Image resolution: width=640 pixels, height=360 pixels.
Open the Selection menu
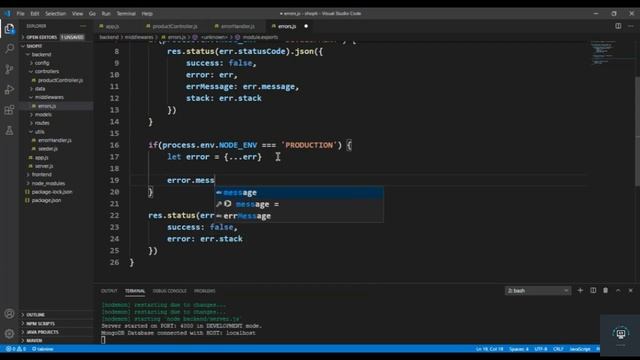click(x=56, y=13)
